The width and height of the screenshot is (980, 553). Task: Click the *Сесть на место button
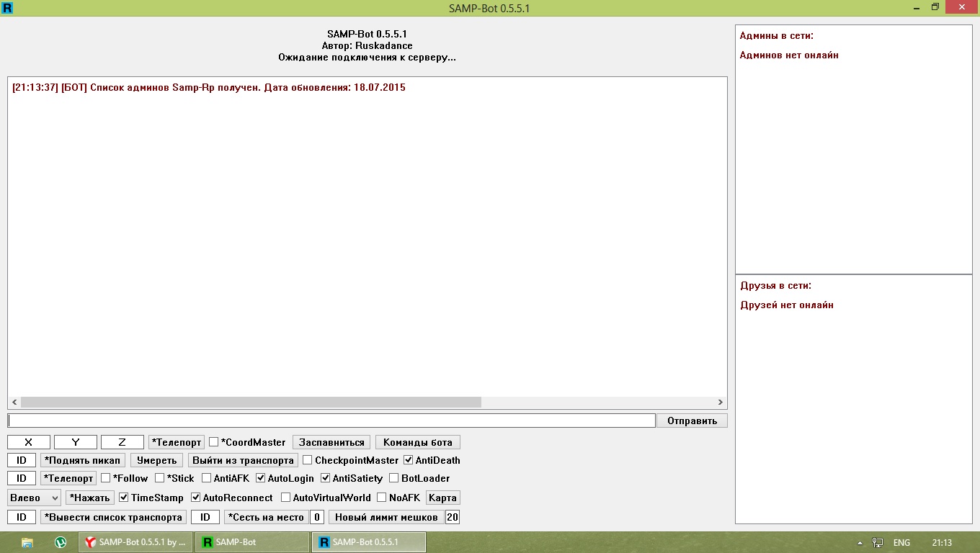click(x=266, y=517)
